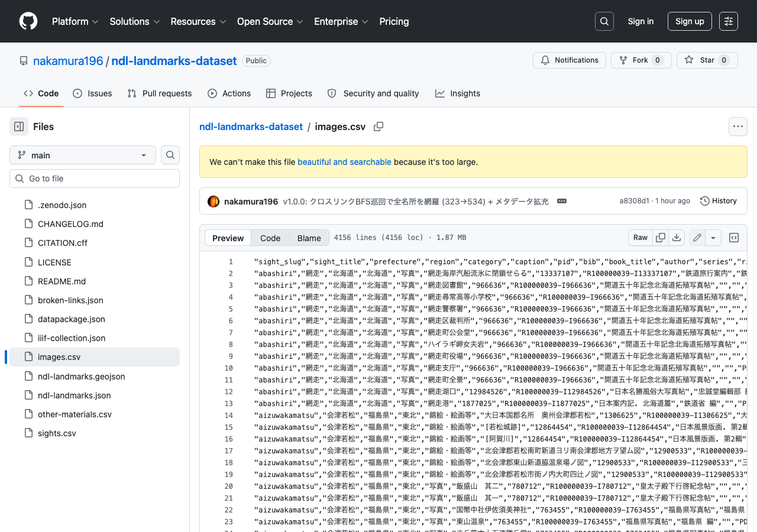Collapse the file tree side panel
This screenshot has width=757, height=532.
[19, 126]
